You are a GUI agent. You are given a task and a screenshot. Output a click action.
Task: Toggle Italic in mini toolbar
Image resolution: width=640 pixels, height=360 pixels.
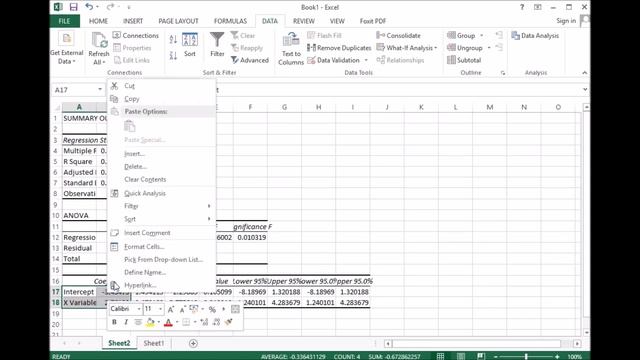coord(126,322)
